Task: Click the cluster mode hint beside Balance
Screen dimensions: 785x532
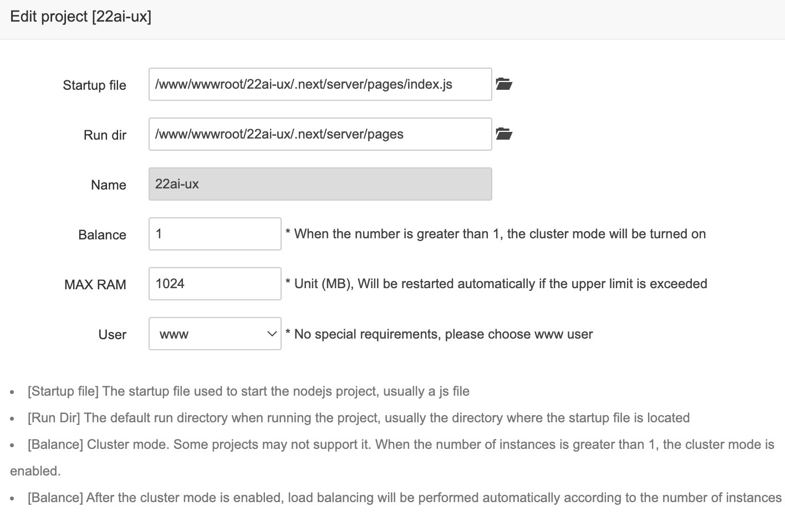Action: (x=496, y=234)
